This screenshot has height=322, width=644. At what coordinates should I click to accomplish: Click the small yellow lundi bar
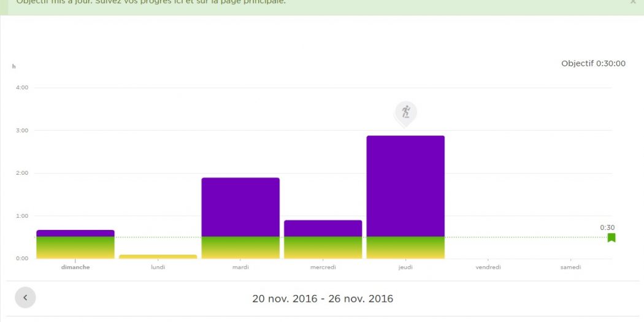tap(158, 256)
